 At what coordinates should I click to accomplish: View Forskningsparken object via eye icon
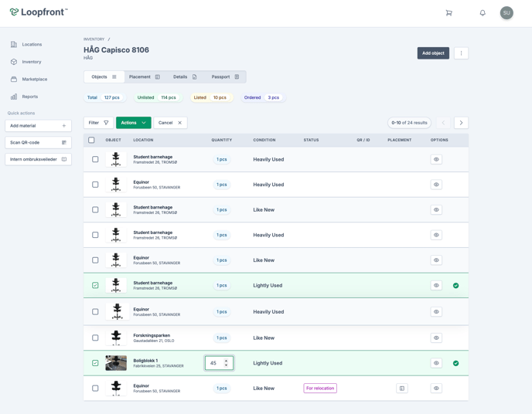pyautogui.click(x=436, y=338)
